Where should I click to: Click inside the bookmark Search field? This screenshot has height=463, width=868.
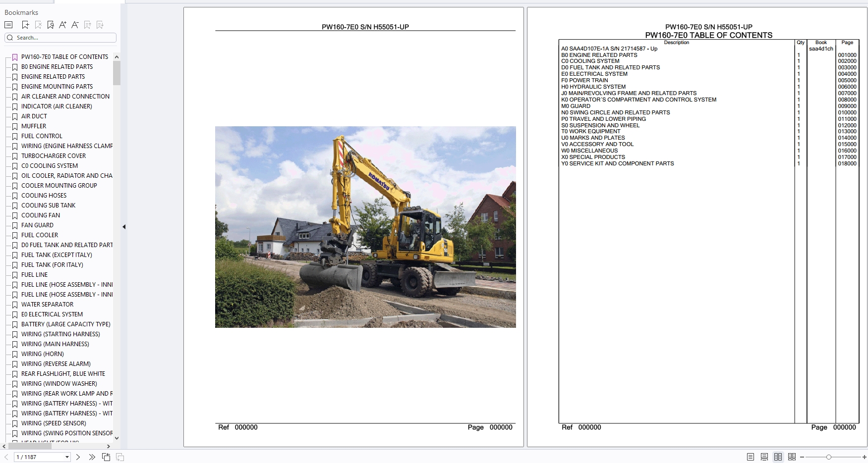(59, 38)
